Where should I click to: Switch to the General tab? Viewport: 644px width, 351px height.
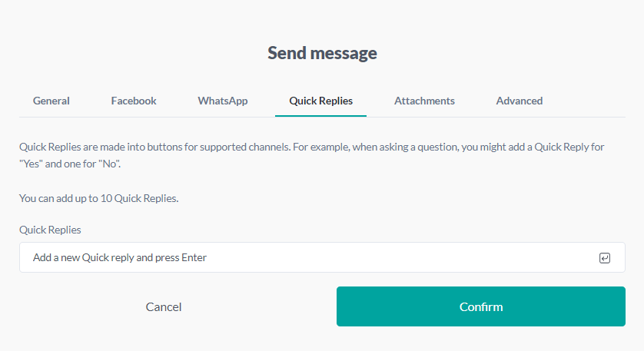(x=51, y=101)
